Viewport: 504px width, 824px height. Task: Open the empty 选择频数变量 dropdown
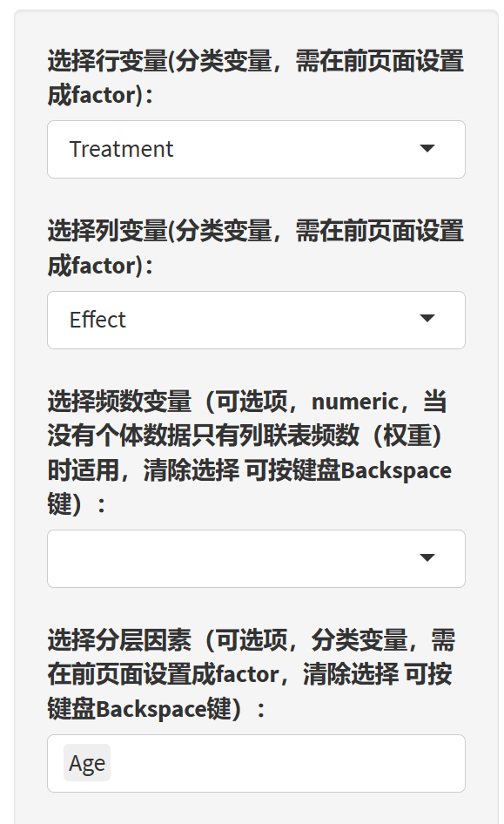tap(256, 558)
